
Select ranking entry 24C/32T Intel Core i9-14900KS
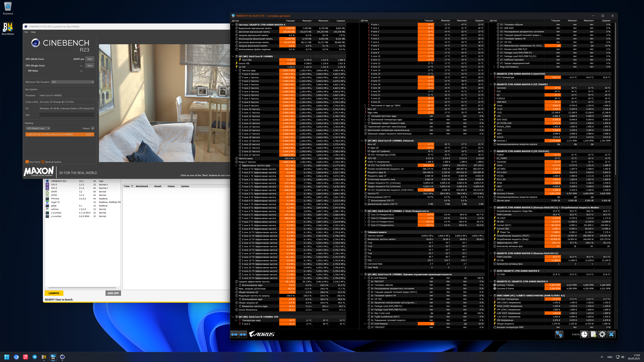point(60,134)
